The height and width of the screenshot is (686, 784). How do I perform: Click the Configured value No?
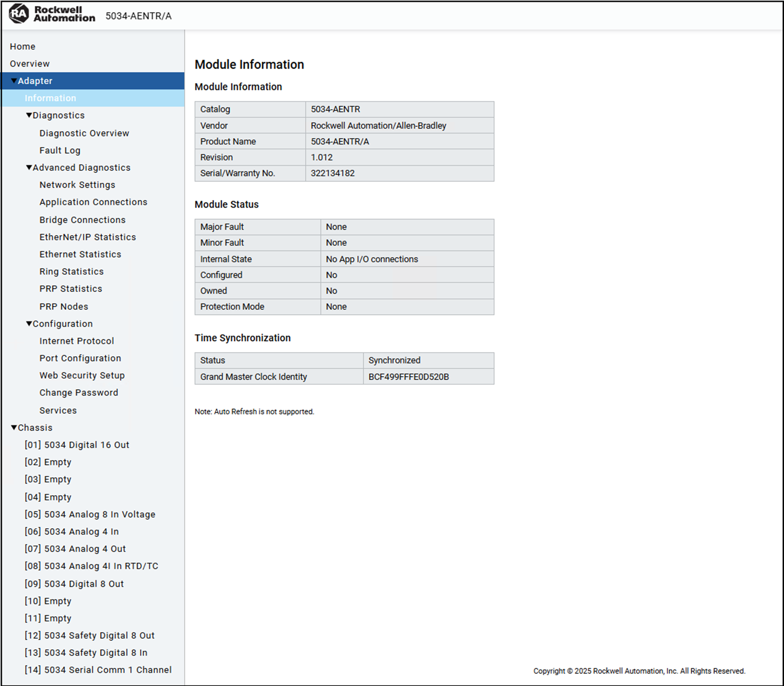click(331, 275)
